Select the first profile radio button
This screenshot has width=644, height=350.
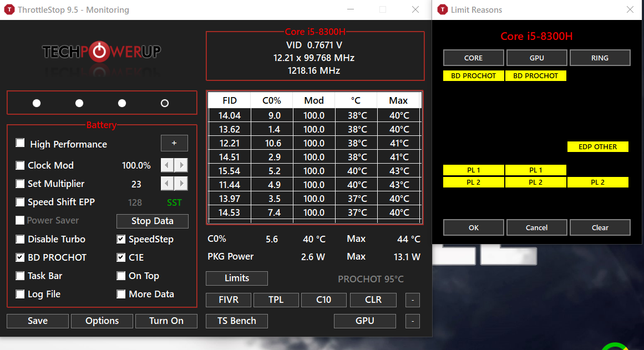[37, 103]
